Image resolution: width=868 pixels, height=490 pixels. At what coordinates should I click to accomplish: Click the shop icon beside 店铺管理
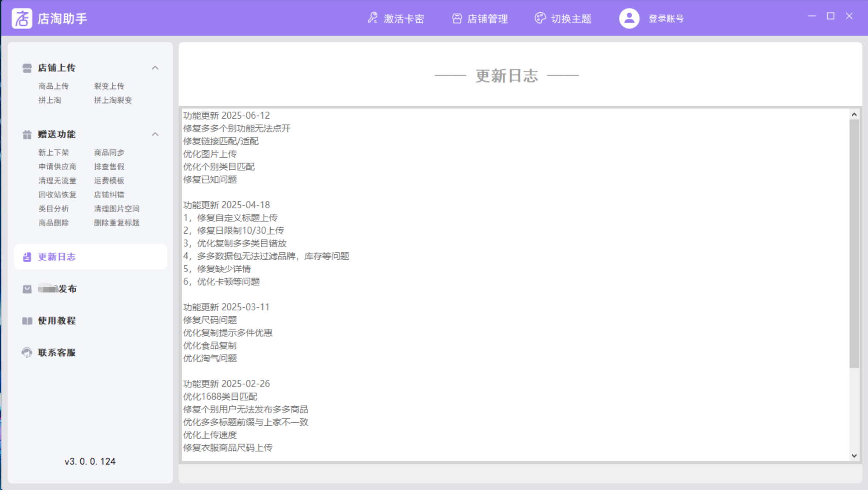point(457,18)
